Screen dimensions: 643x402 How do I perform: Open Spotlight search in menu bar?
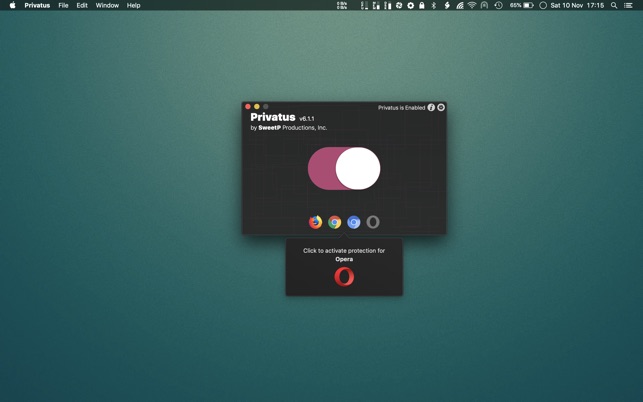coord(614,5)
